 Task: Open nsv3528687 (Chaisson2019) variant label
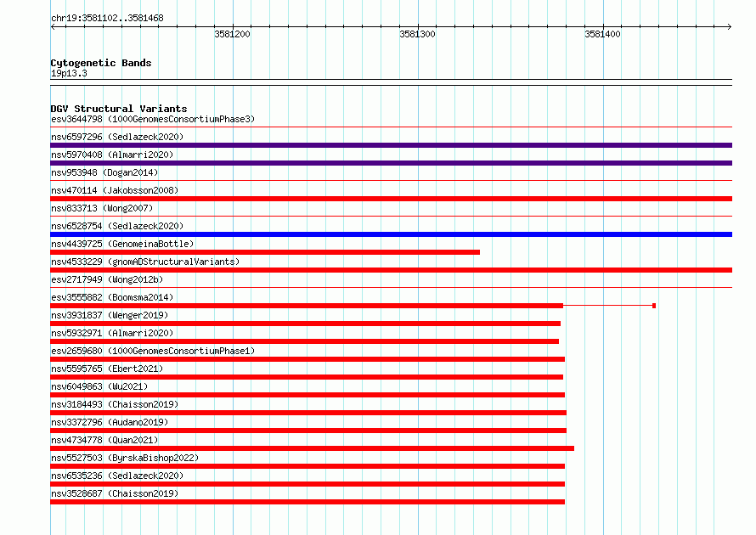click(x=115, y=493)
